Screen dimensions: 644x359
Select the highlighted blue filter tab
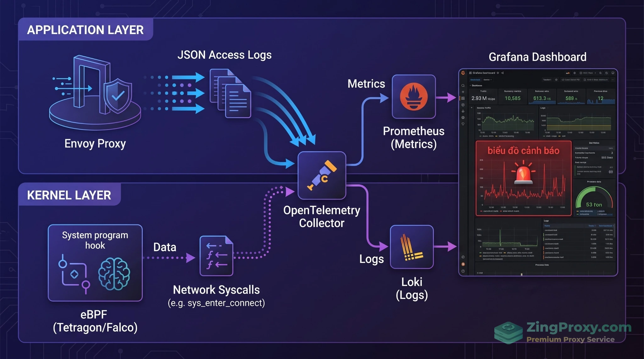pyautogui.click(x=475, y=80)
